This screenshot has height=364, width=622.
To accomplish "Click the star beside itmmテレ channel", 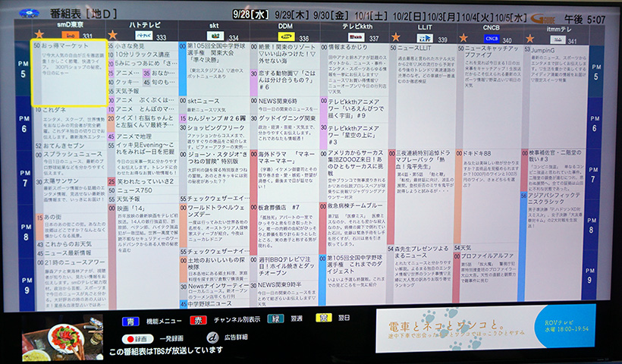I will [530, 39].
